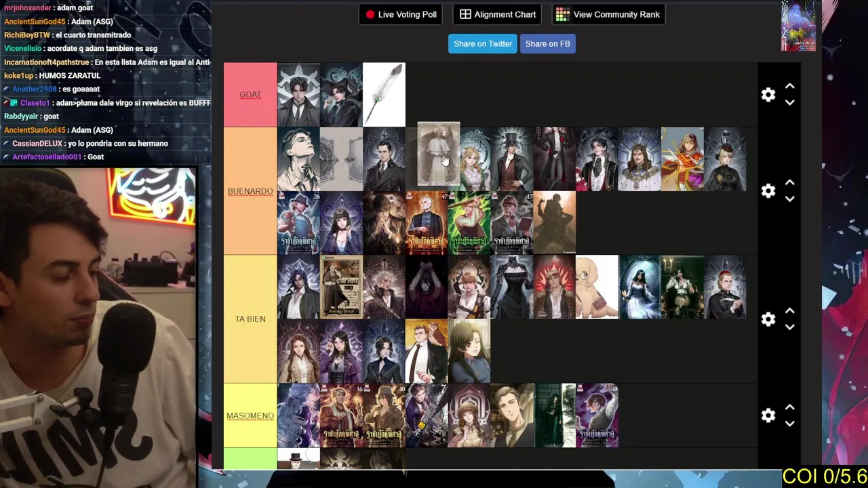Select red crowned character in TA BIEN row
868x488 pixels.
click(554, 287)
